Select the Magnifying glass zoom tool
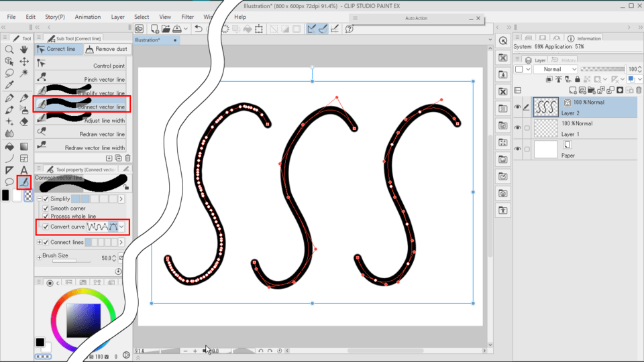 click(x=9, y=49)
